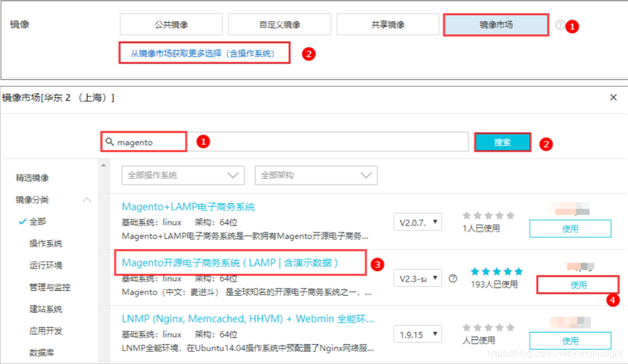Viewport: 628px width, 364px height.
Task: Open the 全部操作系统 dropdown
Action: click(183, 176)
